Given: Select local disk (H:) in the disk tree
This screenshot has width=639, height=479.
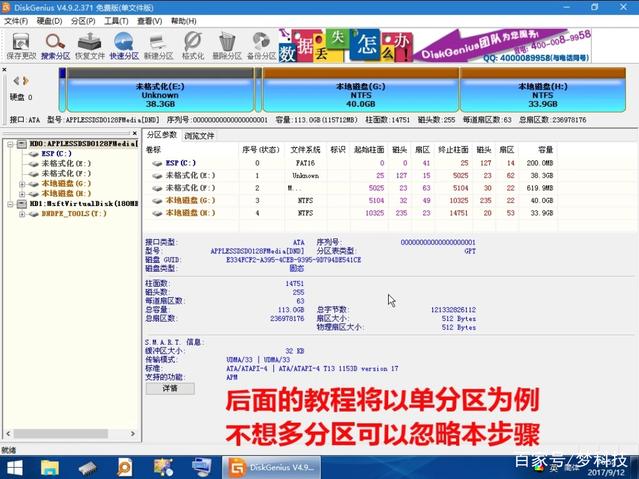Looking at the screenshot, I should tap(66, 194).
